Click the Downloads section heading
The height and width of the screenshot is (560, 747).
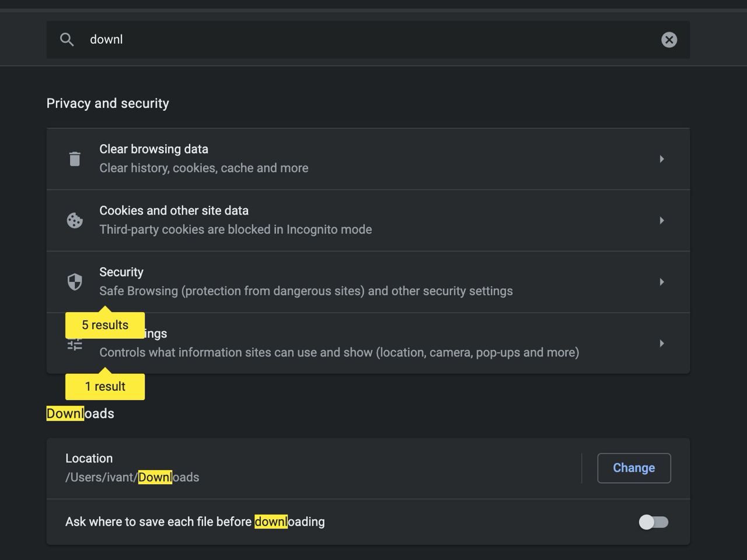pyautogui.click(x=81, y=414)
